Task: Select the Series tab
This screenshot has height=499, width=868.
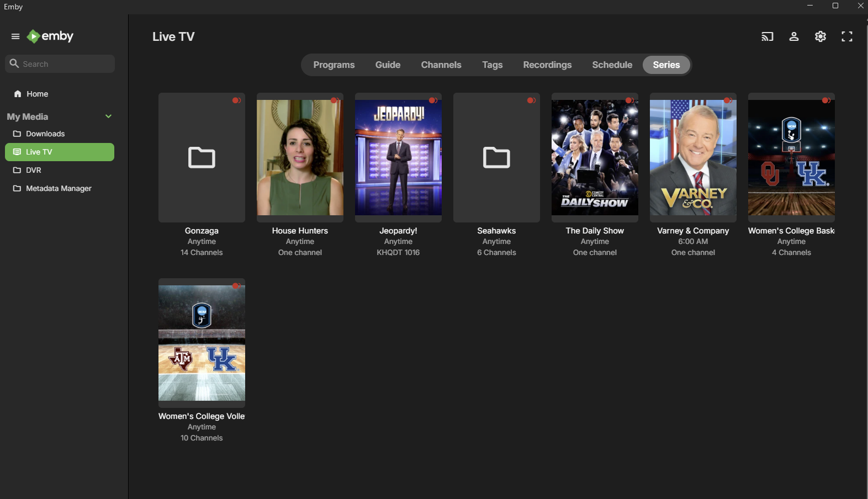Action: 666,65
